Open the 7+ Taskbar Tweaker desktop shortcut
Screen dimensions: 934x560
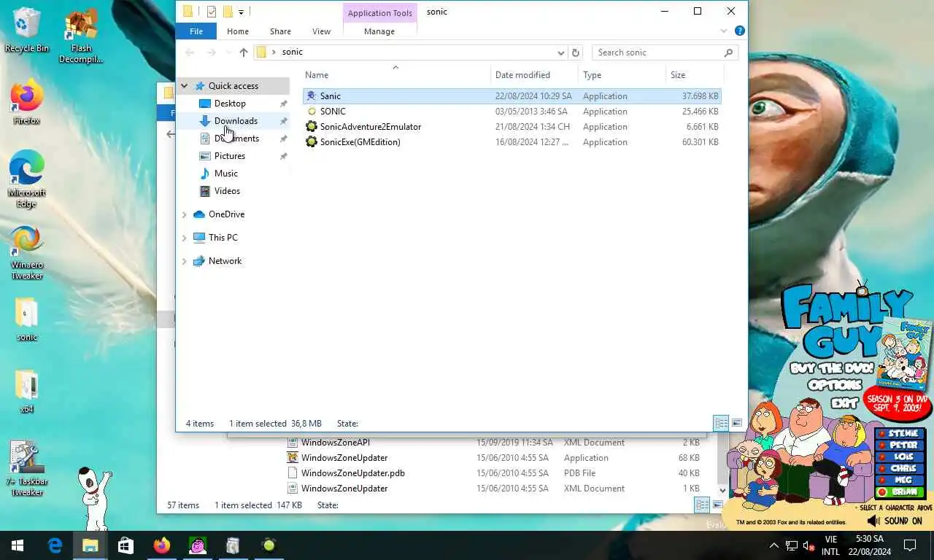pos(27,468)
